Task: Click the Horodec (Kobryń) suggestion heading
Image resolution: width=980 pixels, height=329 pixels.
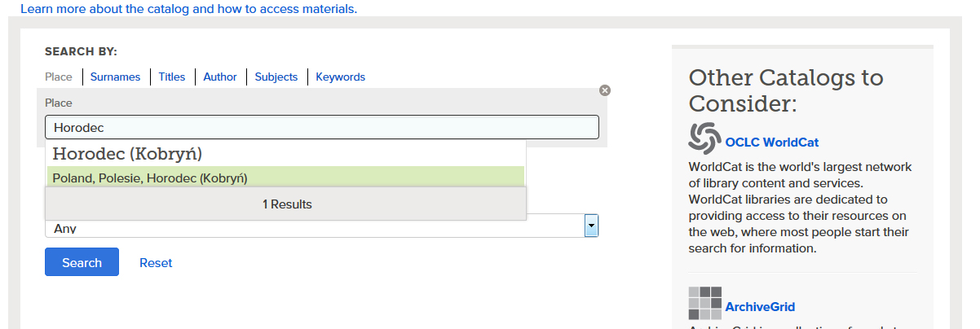Action: tap(127, 154)
